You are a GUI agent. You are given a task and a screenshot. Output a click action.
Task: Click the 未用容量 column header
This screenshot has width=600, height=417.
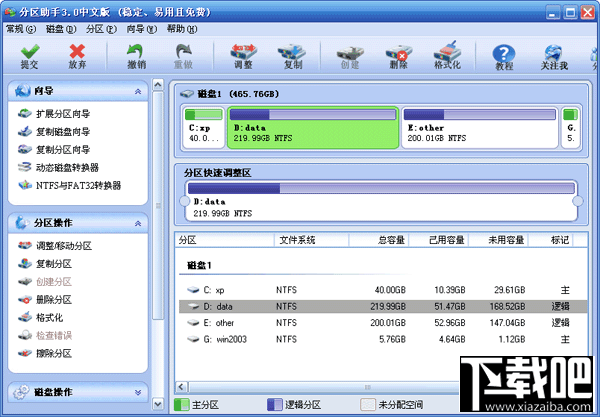[x=499, y=240]
